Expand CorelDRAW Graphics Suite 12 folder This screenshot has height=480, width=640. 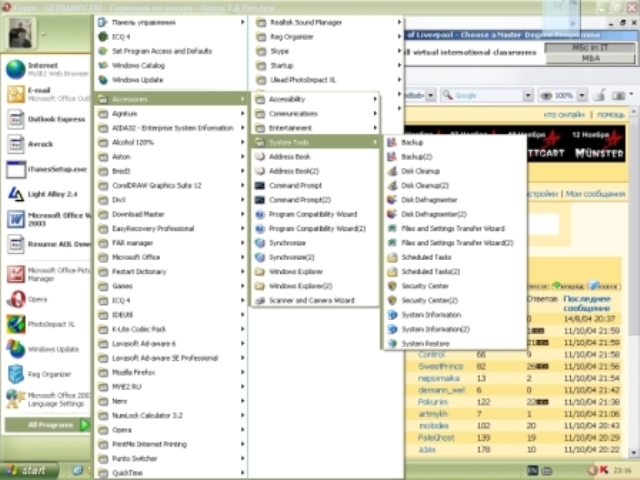click(x=171, y=186)
